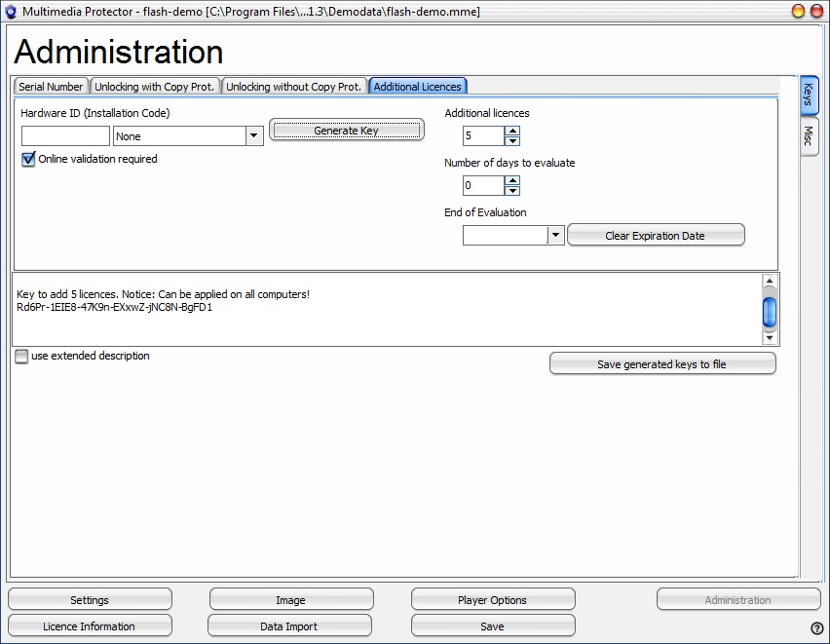Open Unlocking with Copy Prot. tab
This screenshot has width=830, height=644.
point(154,87)
